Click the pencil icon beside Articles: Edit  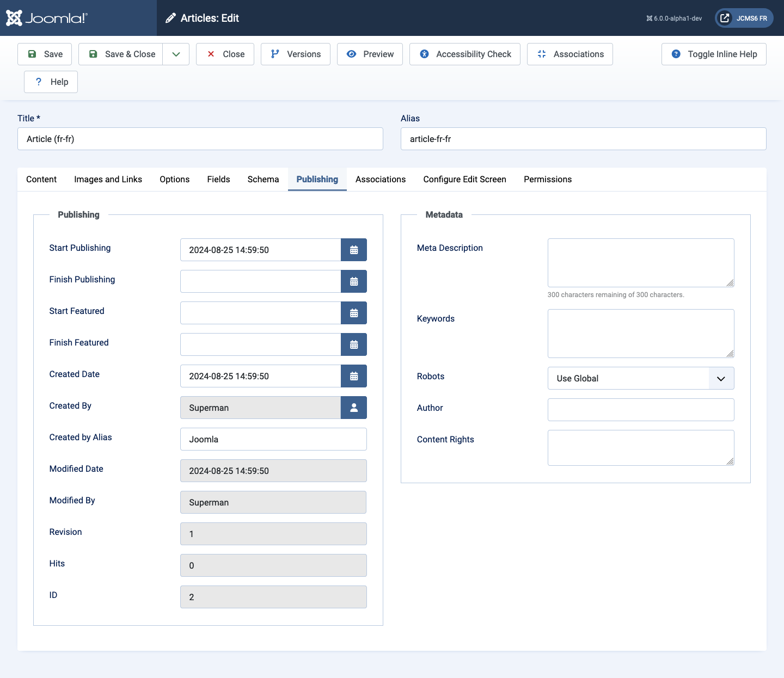point(170,18)
